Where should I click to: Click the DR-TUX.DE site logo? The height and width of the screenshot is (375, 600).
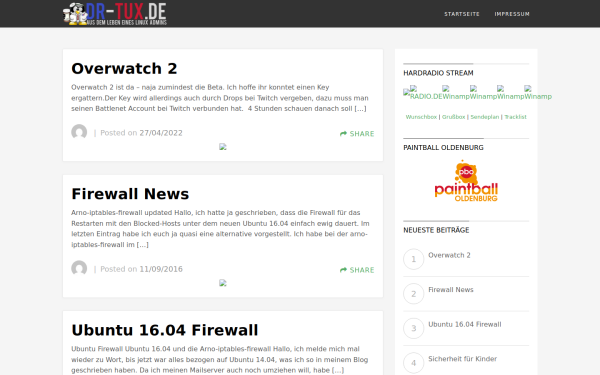pyautogui.click(x=115, y=14)
